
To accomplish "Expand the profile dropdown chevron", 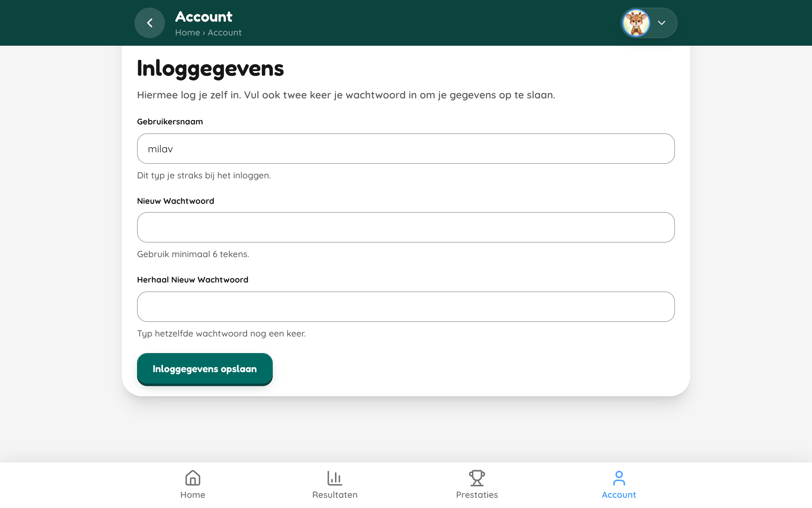I will tap(661, 23).
